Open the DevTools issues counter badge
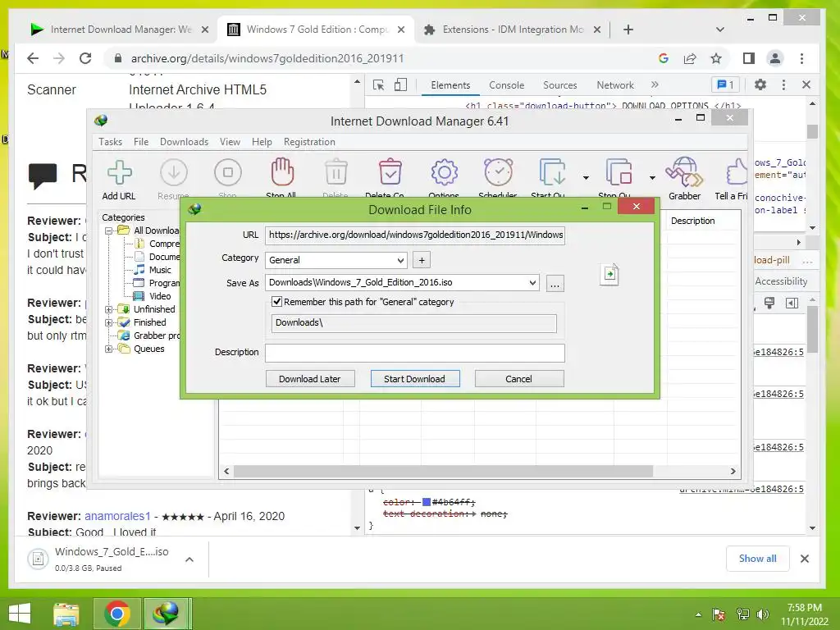 coord(725,84)
